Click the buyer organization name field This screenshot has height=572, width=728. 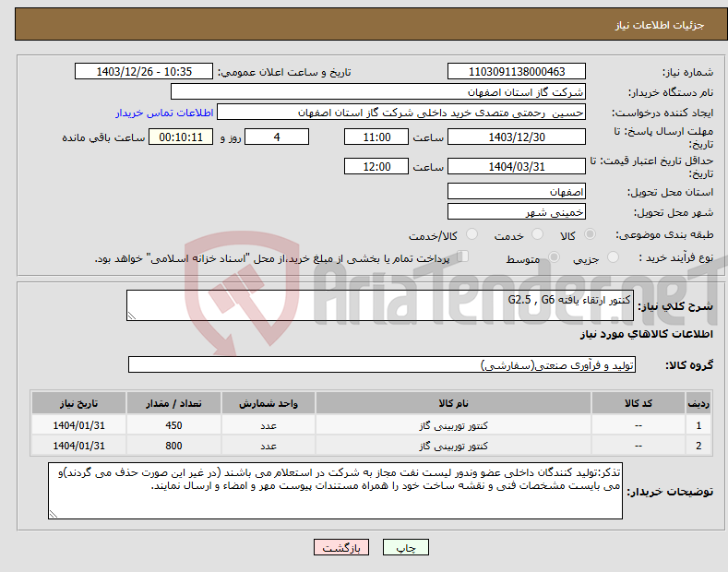[378, 92]
